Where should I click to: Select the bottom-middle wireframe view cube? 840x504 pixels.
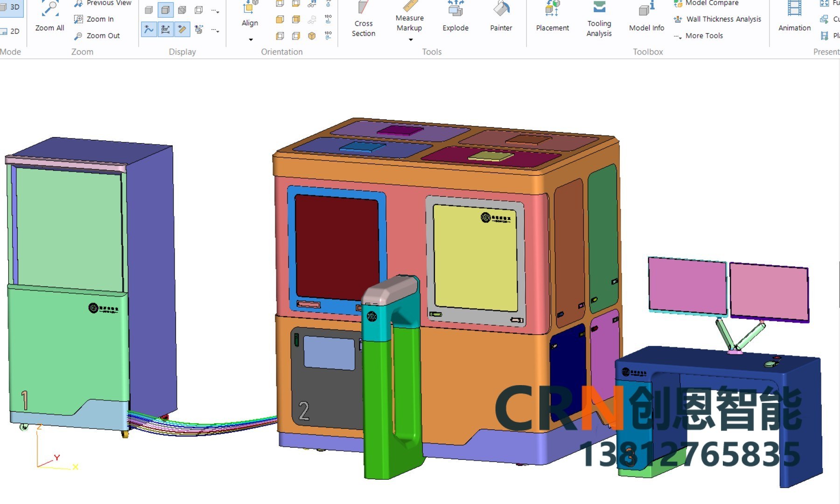coord(296,36)
